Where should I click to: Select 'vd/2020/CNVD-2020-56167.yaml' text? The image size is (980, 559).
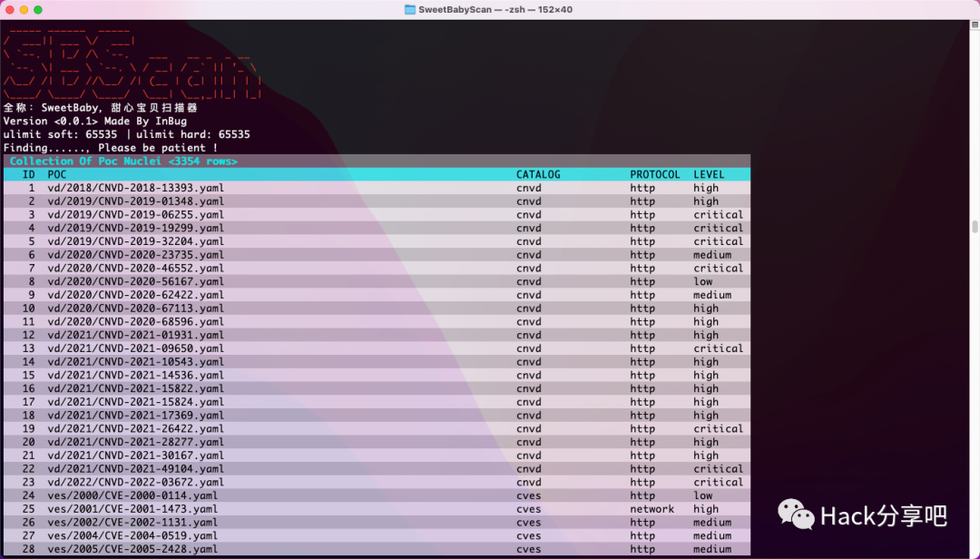pos(135,281)
